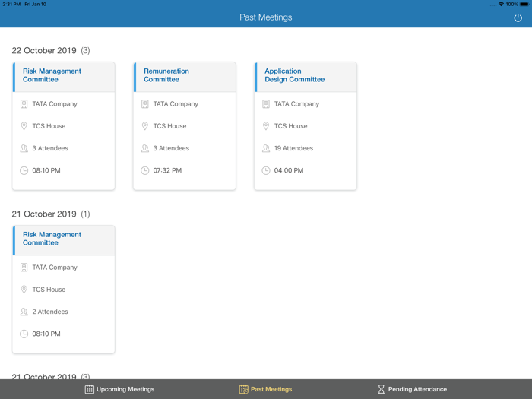
Task: Click clock icon beside 07:32 PM
Action: [x=145, y=170]
